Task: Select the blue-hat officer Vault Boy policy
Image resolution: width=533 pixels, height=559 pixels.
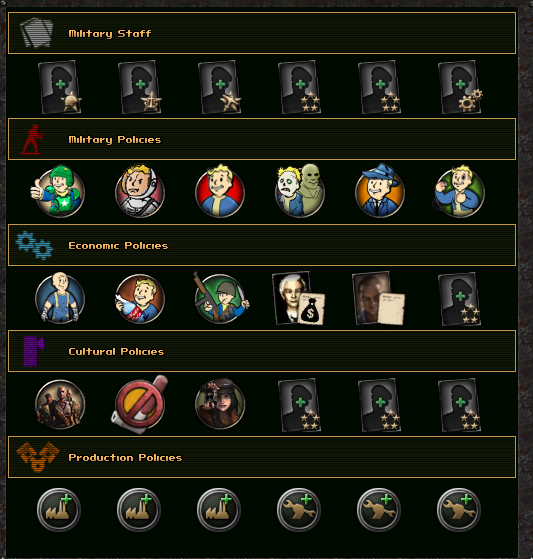Action: tap(380, 190)
